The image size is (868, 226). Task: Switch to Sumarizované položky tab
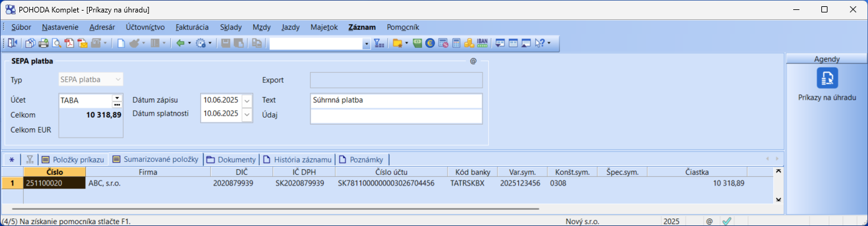tap(156, 159)
